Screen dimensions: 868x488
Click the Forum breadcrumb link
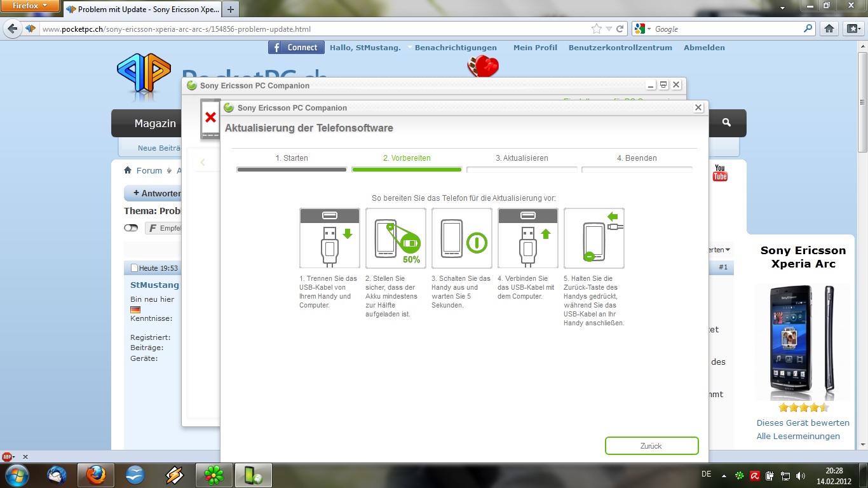click(x=149, y=170)
